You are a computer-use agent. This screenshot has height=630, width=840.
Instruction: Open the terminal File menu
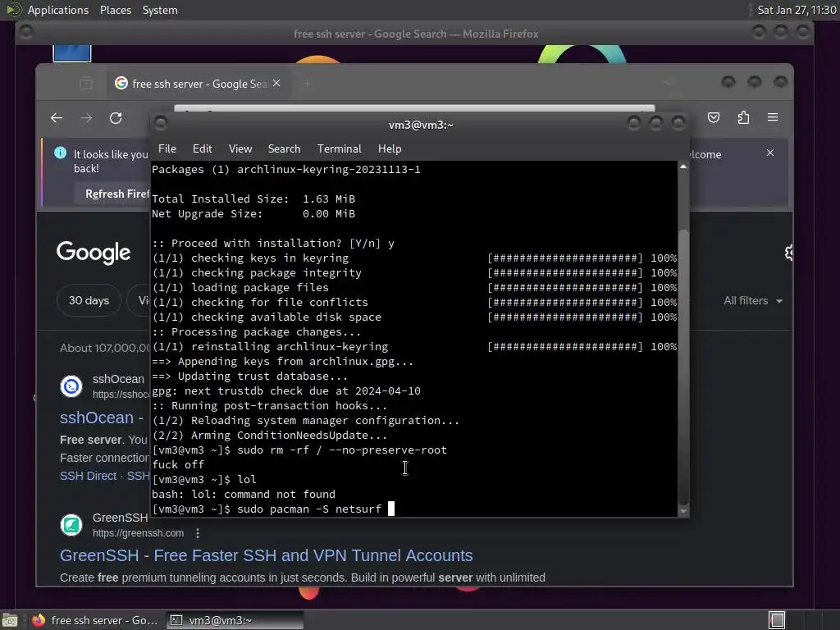(167, 149)
